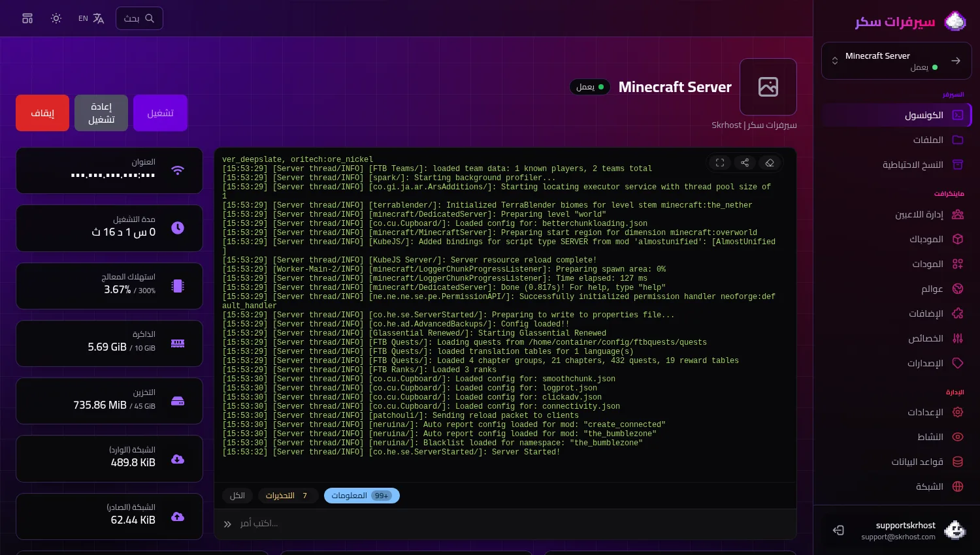Click the hidden address in العنوان card
Image resolution: width=980 pixels, height=555 pixels.
tap(113, 175)
